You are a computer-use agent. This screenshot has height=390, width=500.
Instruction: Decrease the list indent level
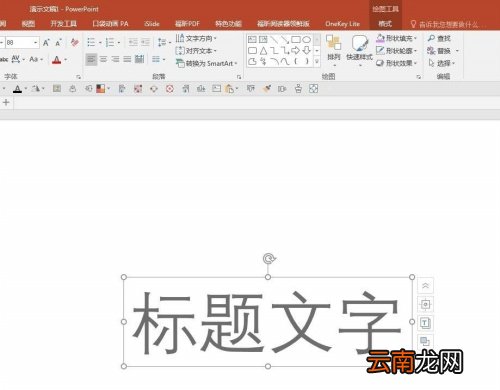tap(133, 42)
